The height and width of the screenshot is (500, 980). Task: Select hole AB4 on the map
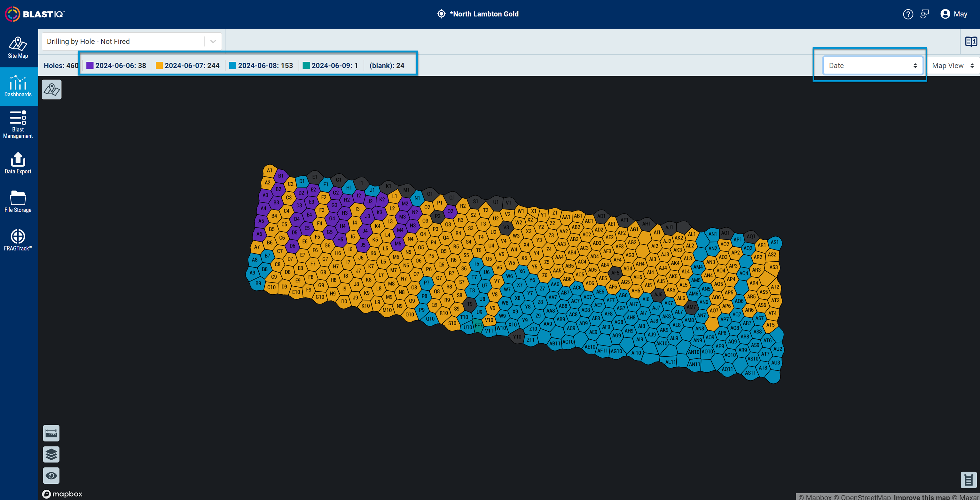click(572, 252)
